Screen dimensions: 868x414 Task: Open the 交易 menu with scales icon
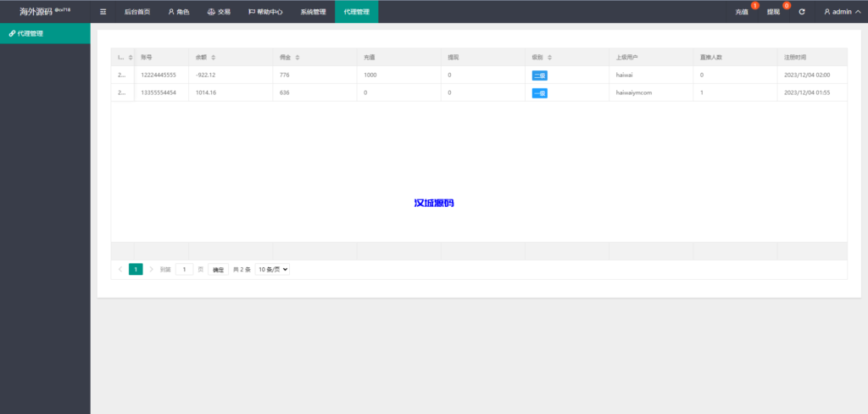[x=219, y=12]
